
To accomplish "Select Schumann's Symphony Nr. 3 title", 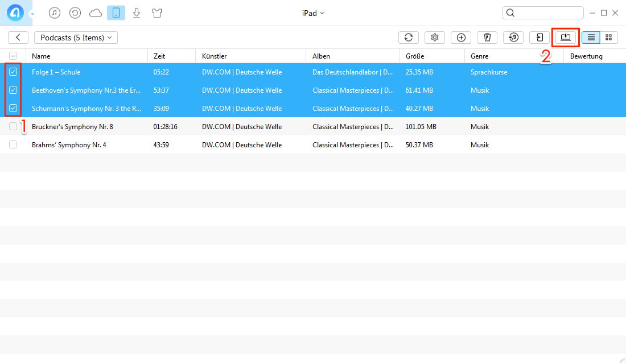I will click(87, 109).
